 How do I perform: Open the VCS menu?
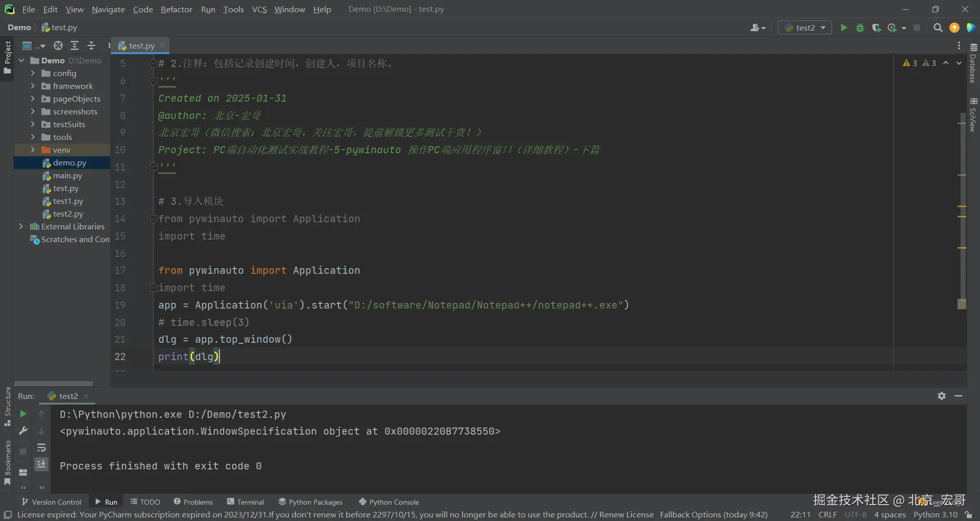point(259,9)
